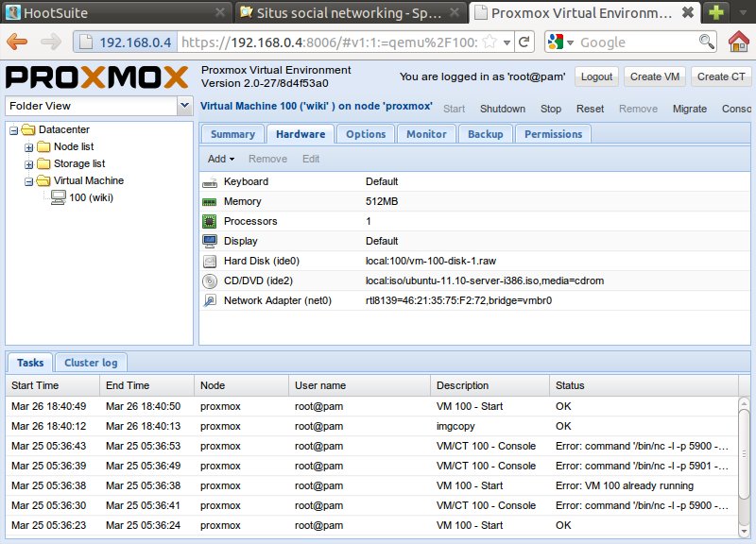Open the Add hardware dropdown
Image resolution: width=756 pixels, height=544 pixels.
click(221, 159)
